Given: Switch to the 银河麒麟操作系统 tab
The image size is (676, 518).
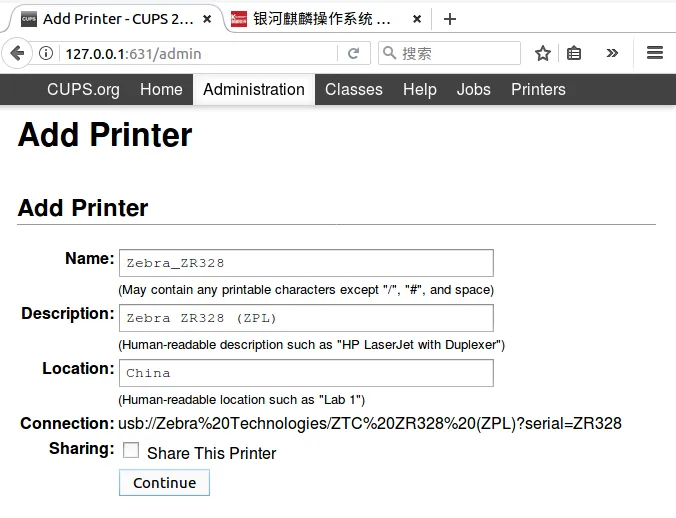Looking at the screenshot, I should (x=320, y=19).
